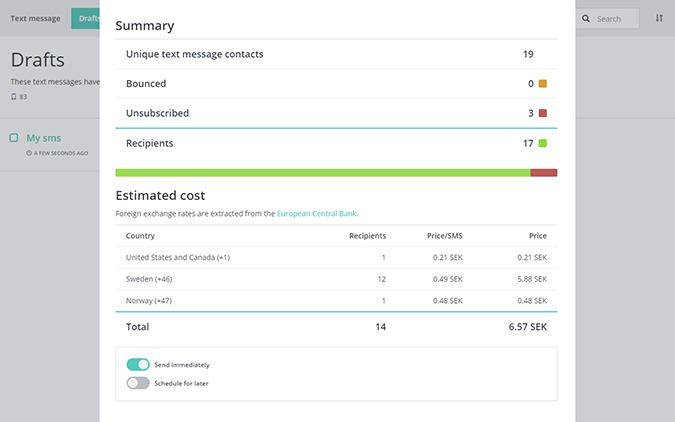
Task: Click the orange Bounced indicator square
Action: [543, 84]
